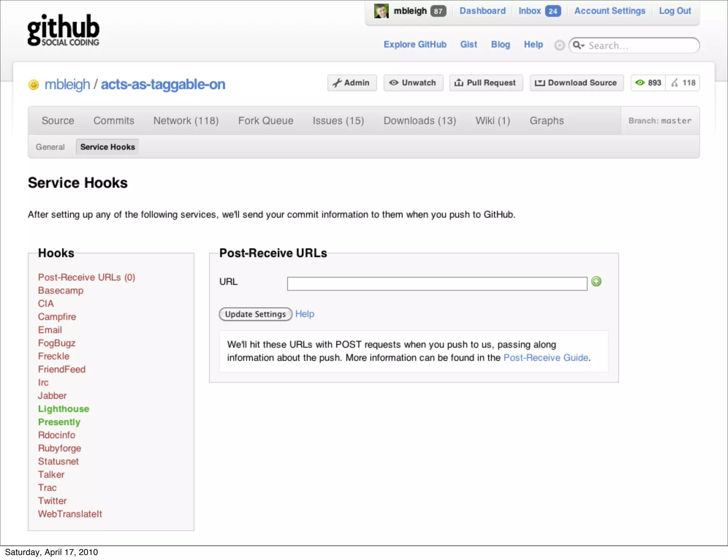This screenshot has height=560, width=728.
Task: Open the Admin button with wrench
Action: tap(352, 83)
